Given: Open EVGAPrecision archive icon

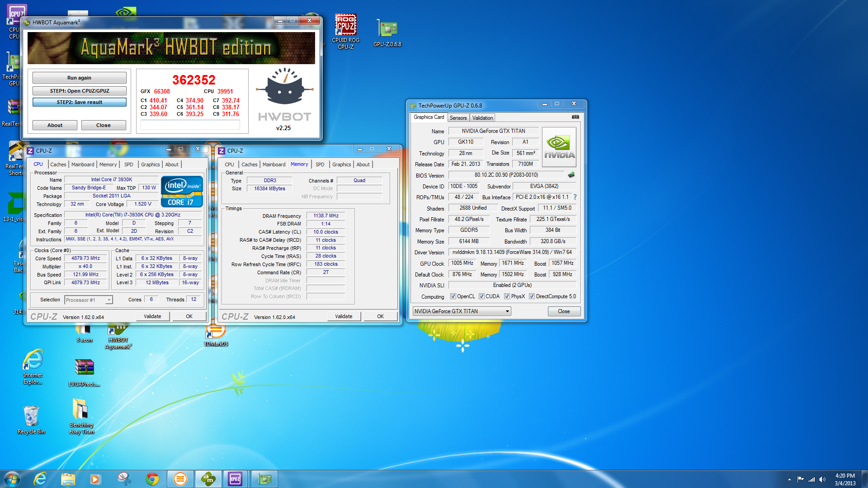Looking at the screenshot, I should click(x=84, y=373).
